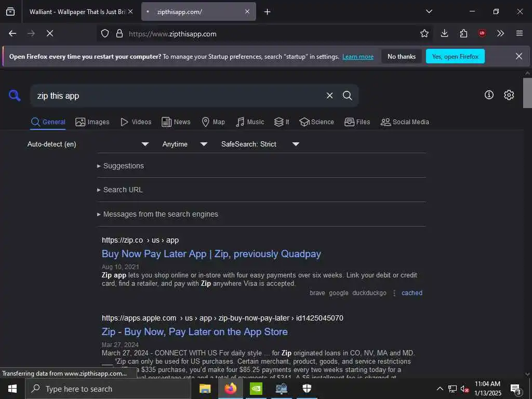The width and height of the screenshot is (532, 399).
Task: Open cached version of zip.co result
Action: coord(412,293)
